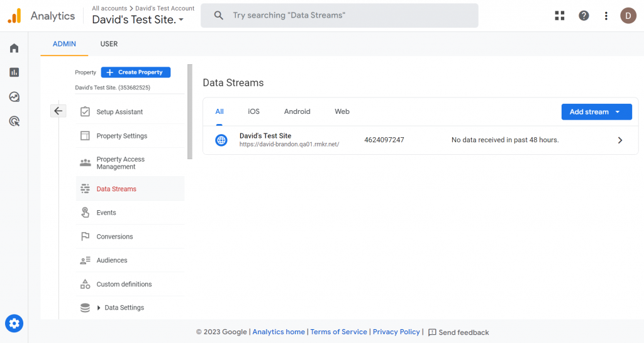Click the globe icon for David's Test Site stream
Image resolution: width=644 pixels, height=343 pixels.
click(221, 140)
